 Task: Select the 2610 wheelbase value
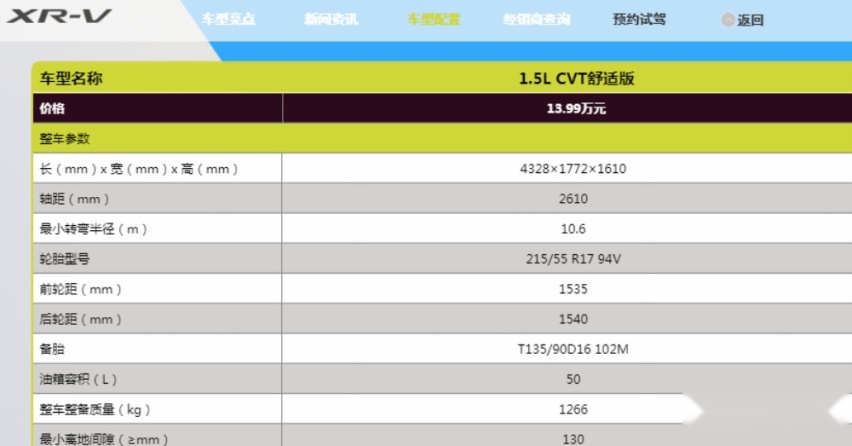coord(573,199)
